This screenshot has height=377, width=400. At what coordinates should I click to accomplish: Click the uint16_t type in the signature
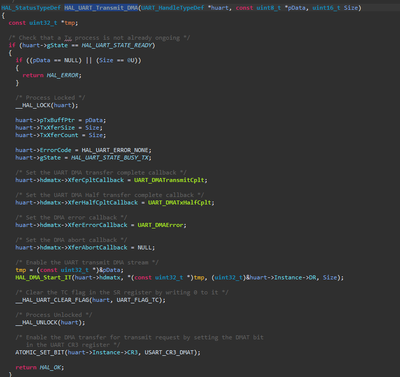point(327,8)
